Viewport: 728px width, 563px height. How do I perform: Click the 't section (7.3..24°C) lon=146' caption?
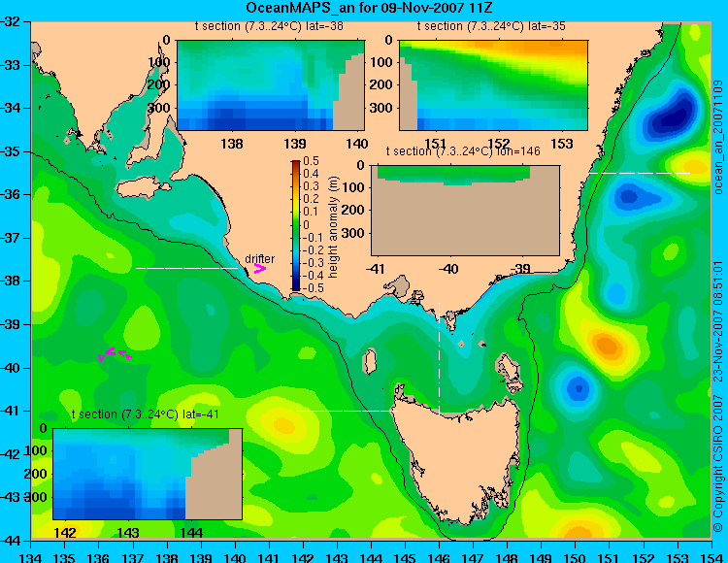coord(463,151)
